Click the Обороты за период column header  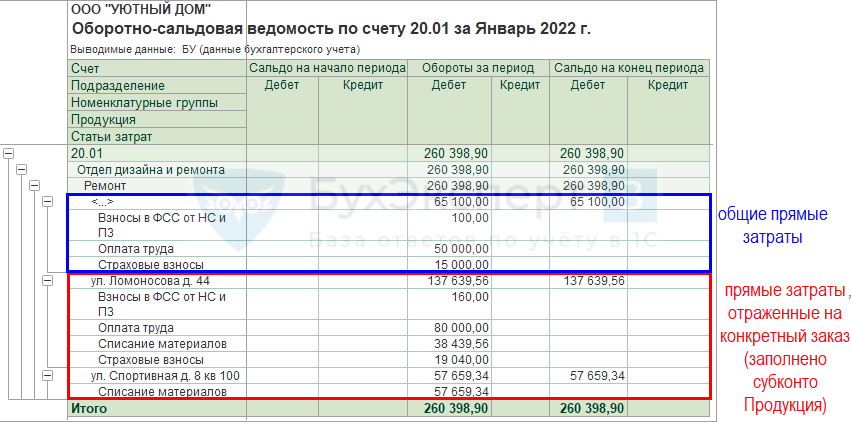pyautogui.click(x=477, y=68)
